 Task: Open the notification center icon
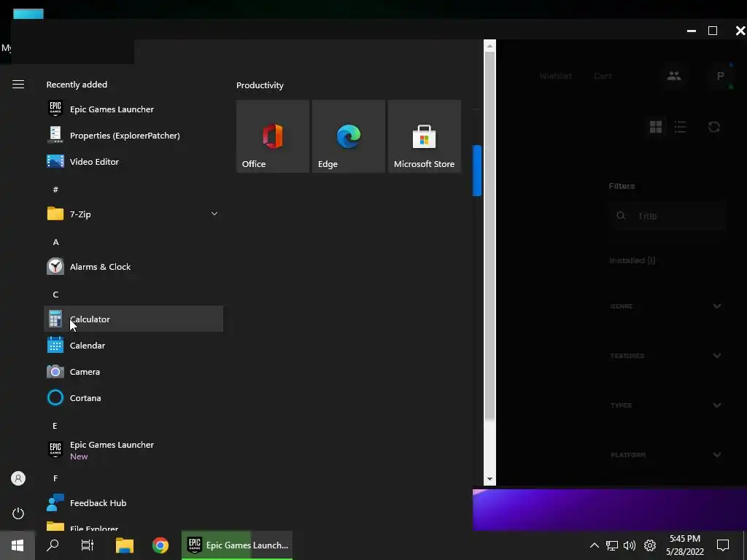pos(723,545)
